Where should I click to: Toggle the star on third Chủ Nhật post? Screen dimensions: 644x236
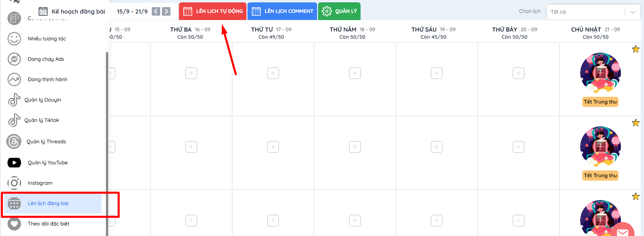636,197
